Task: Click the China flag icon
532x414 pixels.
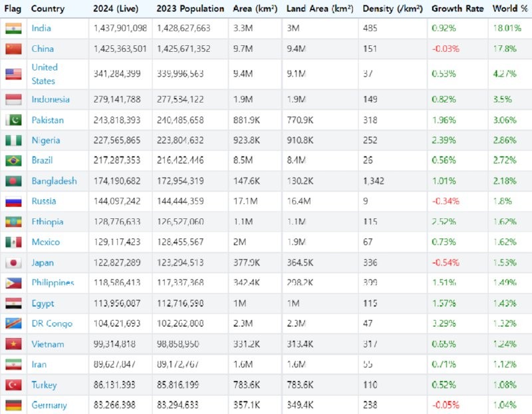Action: pos(13,49)
